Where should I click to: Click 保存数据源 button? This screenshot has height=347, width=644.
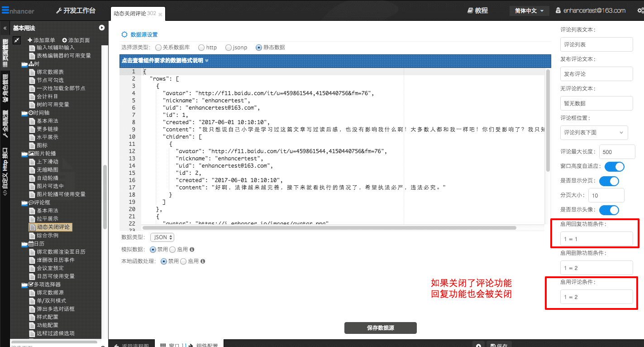[381, 328]
